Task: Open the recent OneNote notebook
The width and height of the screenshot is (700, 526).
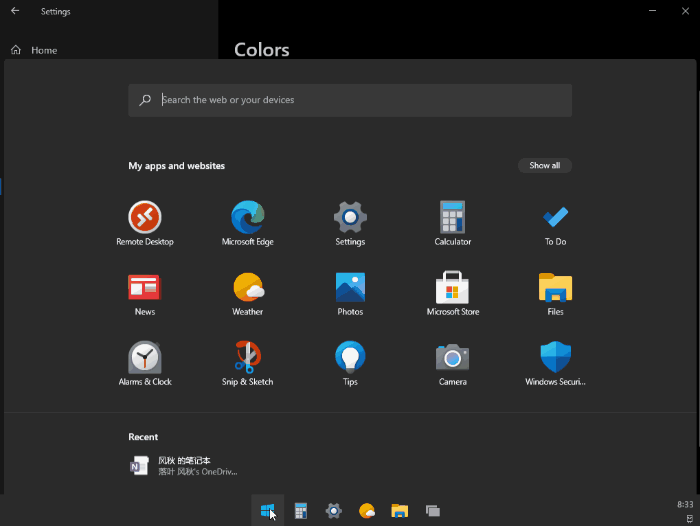Action: coord(183,466)
